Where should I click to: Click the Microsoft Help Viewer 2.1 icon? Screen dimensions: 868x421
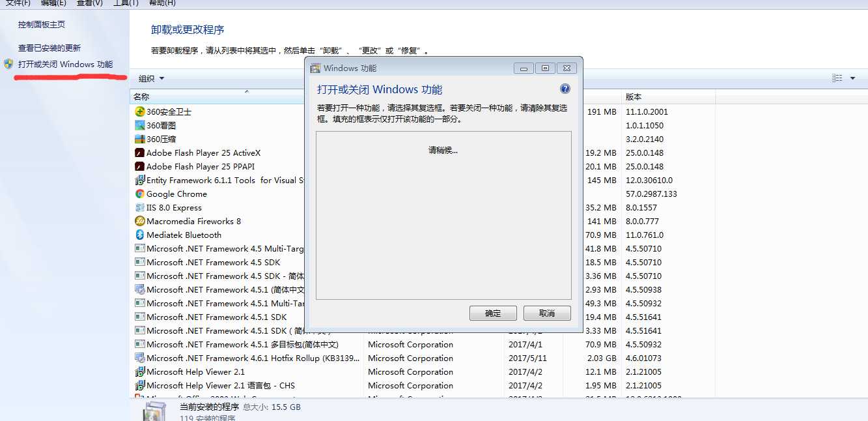(x=139, y=371)
